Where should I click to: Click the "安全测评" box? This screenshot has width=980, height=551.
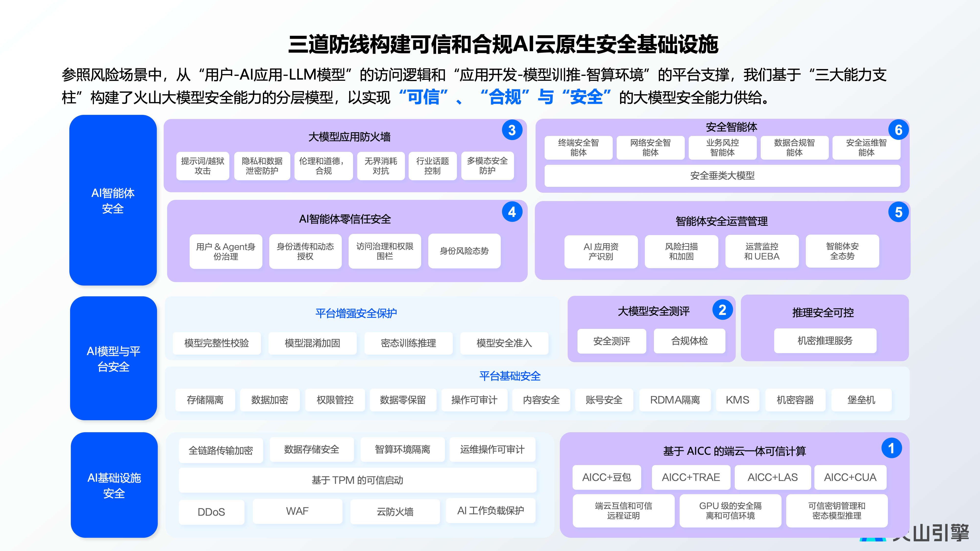612,341
